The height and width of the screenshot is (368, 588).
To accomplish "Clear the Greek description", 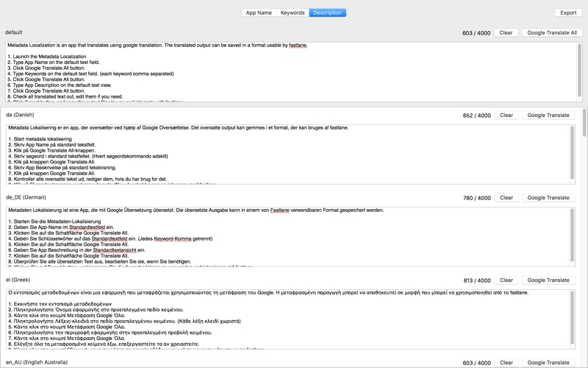I will 506,280.
